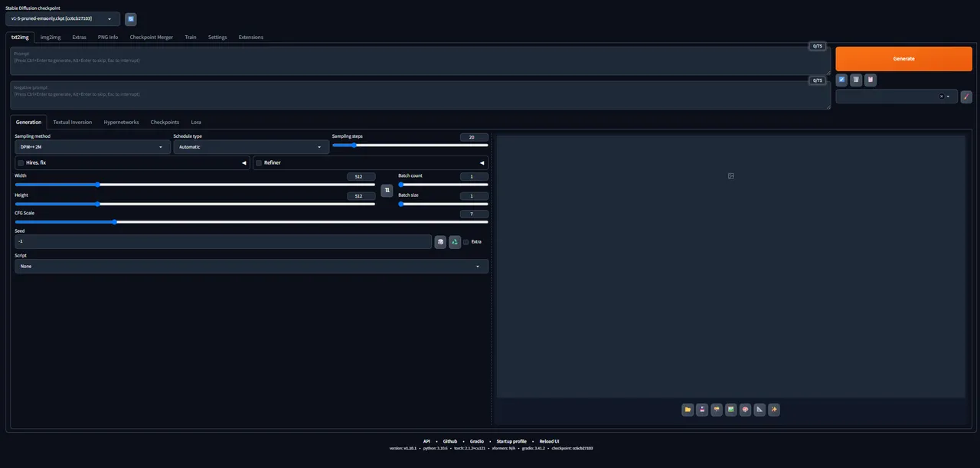Switch to the img2img tab
This screenshot has height=468, width=980.
click(51, 37)
